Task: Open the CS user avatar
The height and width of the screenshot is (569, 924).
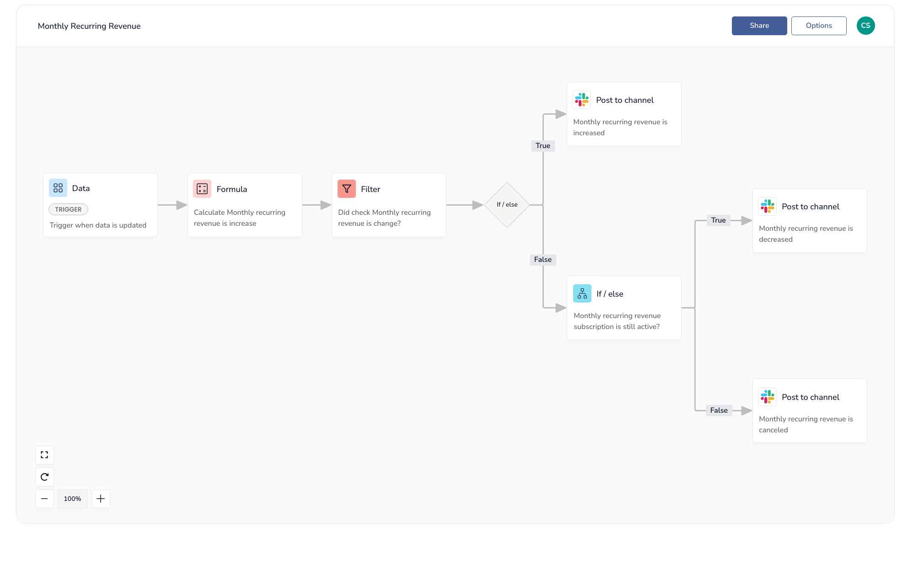Action: 865,26
